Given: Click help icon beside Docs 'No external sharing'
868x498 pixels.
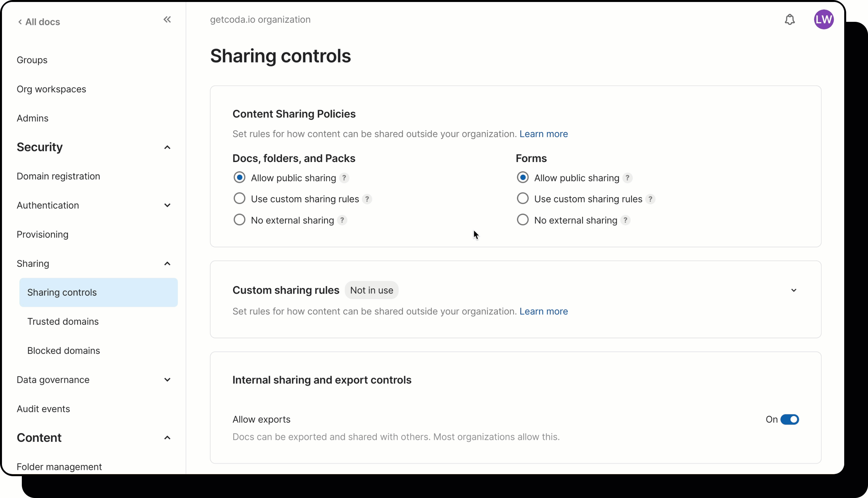Looking at the screenshot, I should point(342,220).
